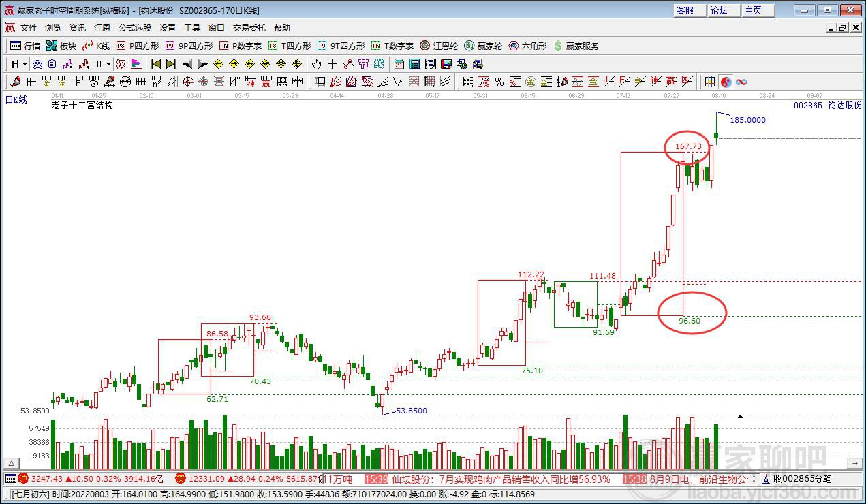Viewport: 866px width, 504px height.
Task: Click the 老子十二宫结构 indicator label
Action: (x=82, y=106)
